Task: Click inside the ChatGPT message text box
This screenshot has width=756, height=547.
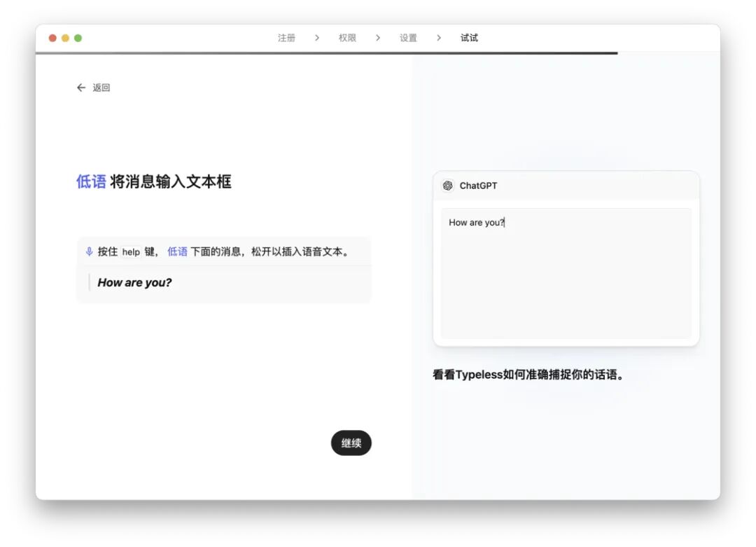Action: point(566,273)
